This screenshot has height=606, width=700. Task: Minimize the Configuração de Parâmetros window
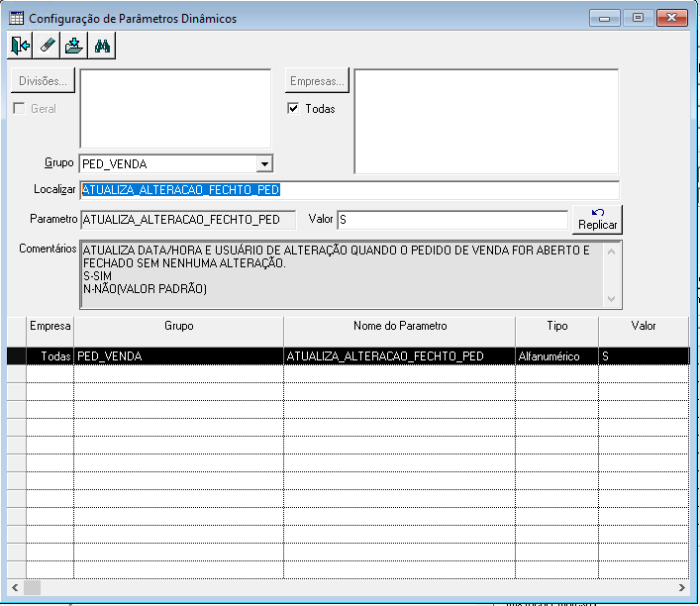click(605, 18)
